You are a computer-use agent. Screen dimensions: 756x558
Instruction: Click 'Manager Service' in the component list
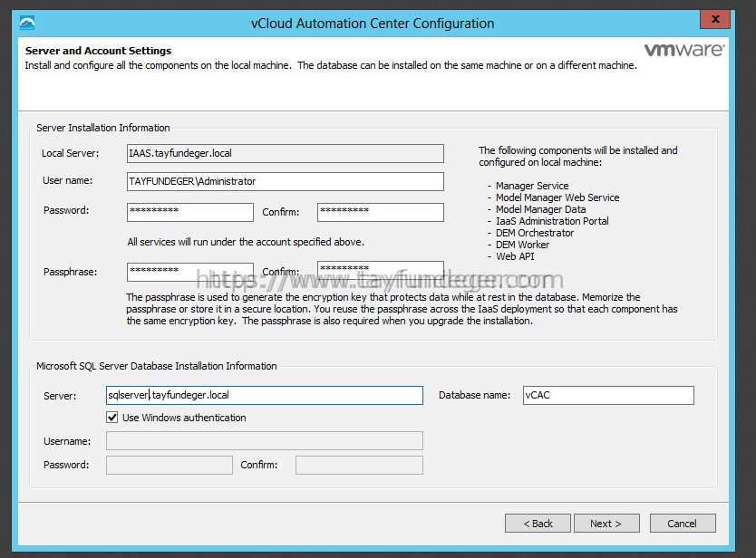pyautogui.click(x=532, y=186)
